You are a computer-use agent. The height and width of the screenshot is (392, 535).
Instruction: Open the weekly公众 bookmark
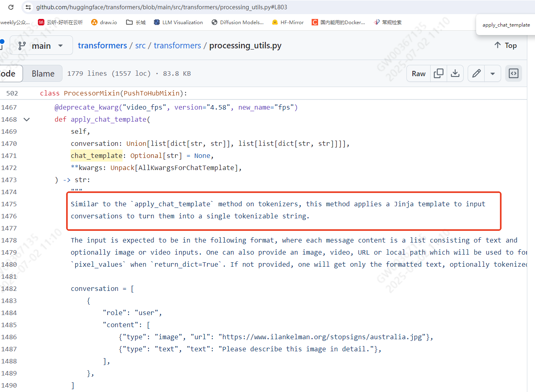pos(15,22)
